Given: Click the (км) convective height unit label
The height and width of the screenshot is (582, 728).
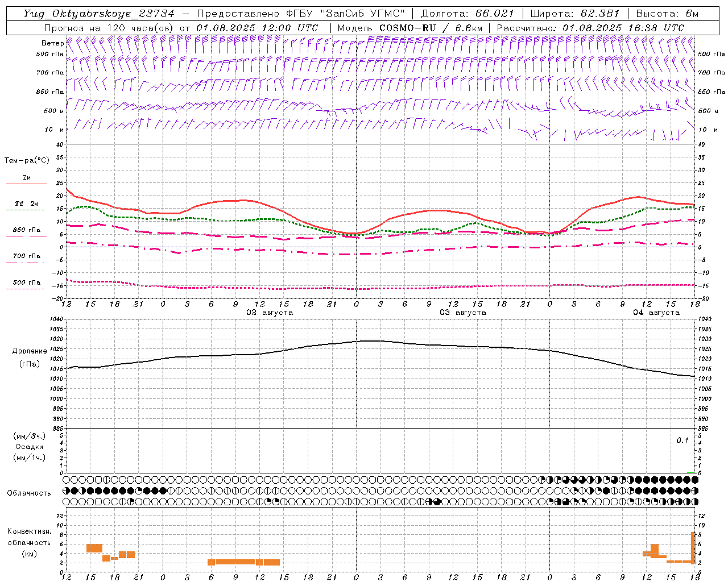Looking at the screenshot, I should pos(30,554).
